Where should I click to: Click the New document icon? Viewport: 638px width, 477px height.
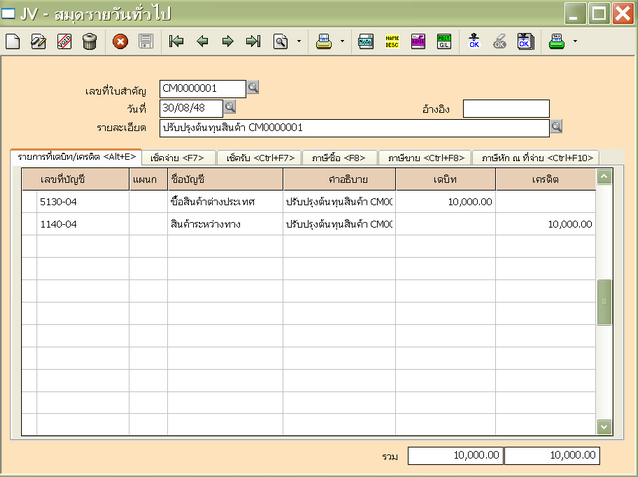13,42
